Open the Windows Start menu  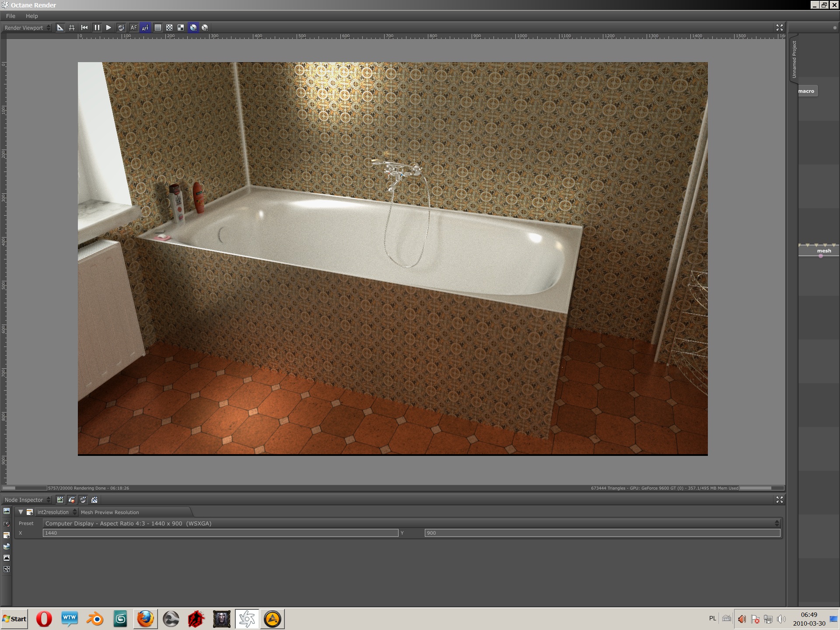point(14,619)
